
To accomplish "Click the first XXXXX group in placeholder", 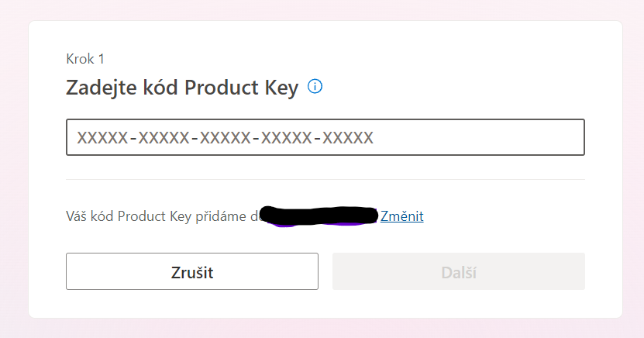I will 102,138.
